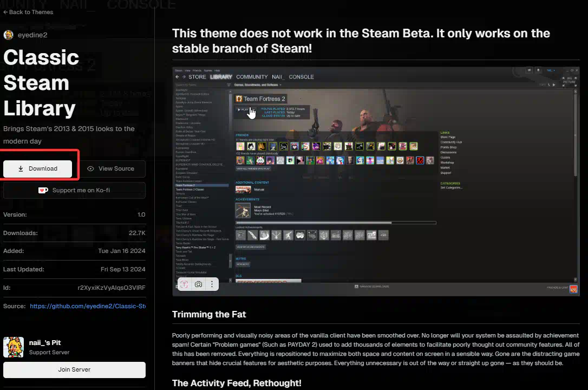Select Team Fortress 2 Classic in library list
Screen dimensions: 588x390
(x=190, y=190)
